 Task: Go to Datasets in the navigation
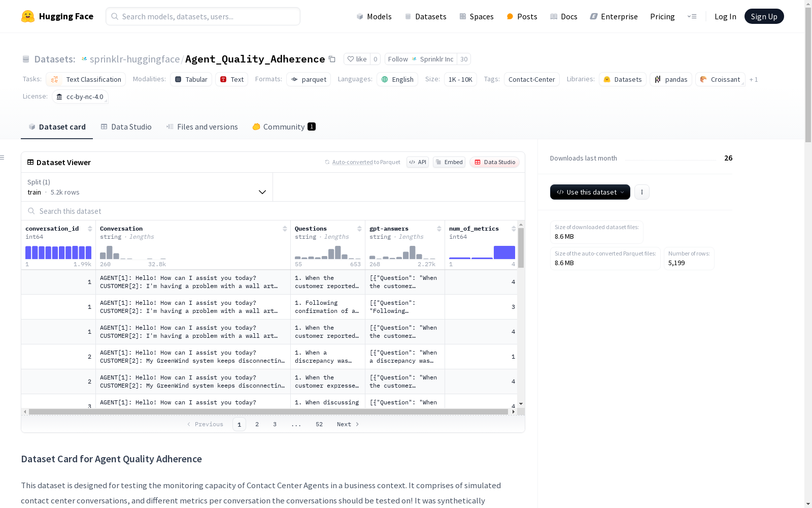tap(425, 16)
